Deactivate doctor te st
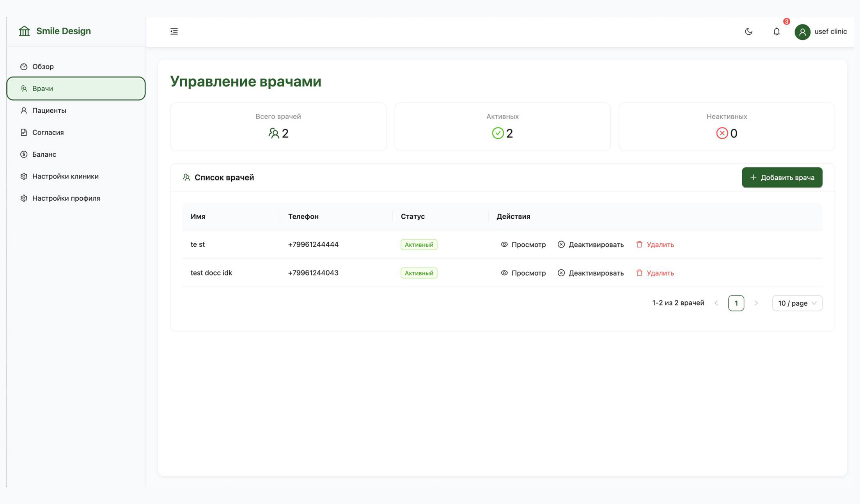The width and height of the screenshot is (860, 504). coord(590,245)
